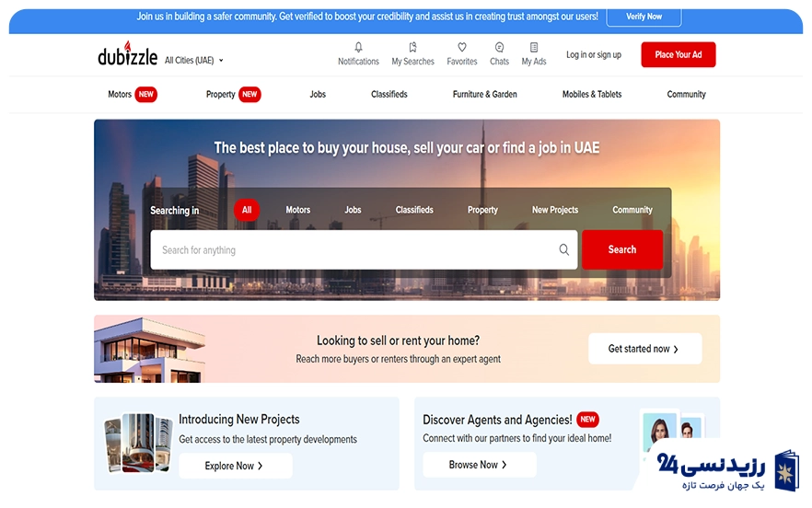Click Place Your Ad button
Image resolution: width=812 pixels, height=508 pixels.
pyautogui.click(x=678, y=55)
